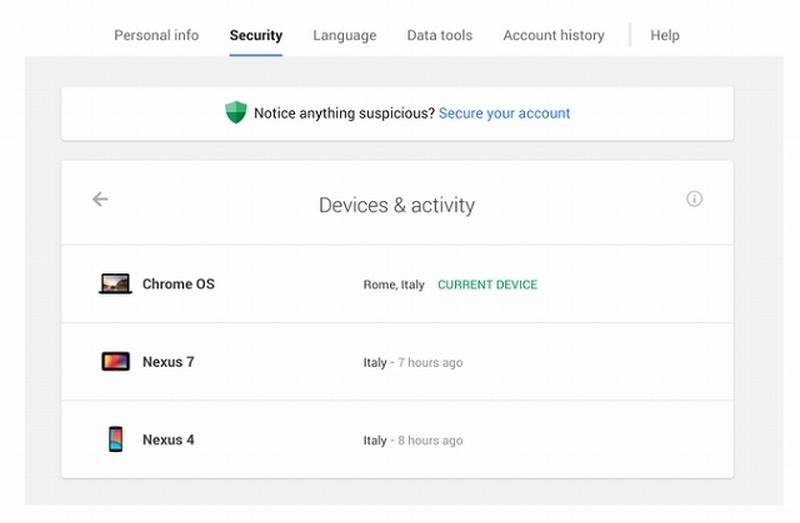Switch to the Language tab

click(x=344, y=35)
